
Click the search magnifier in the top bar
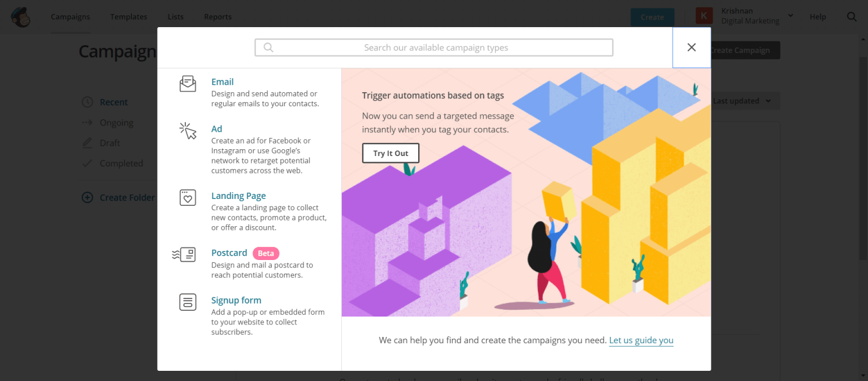click(x=852, y=17)
